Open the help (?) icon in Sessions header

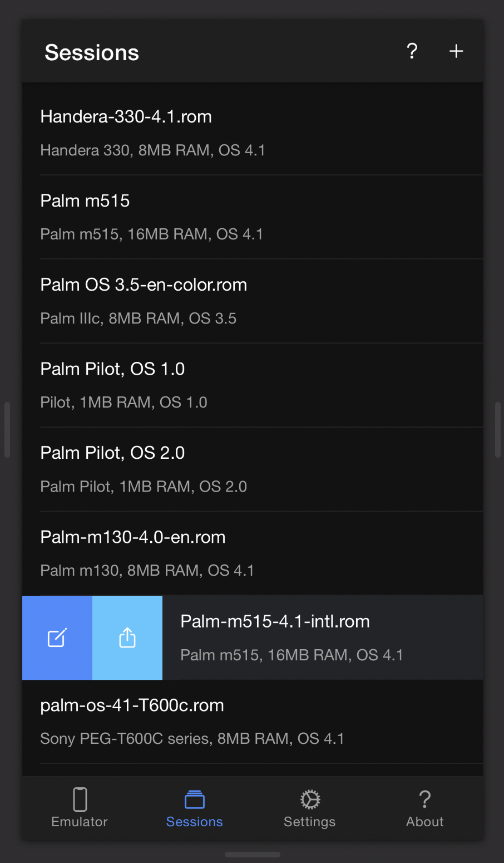[412, 51]
